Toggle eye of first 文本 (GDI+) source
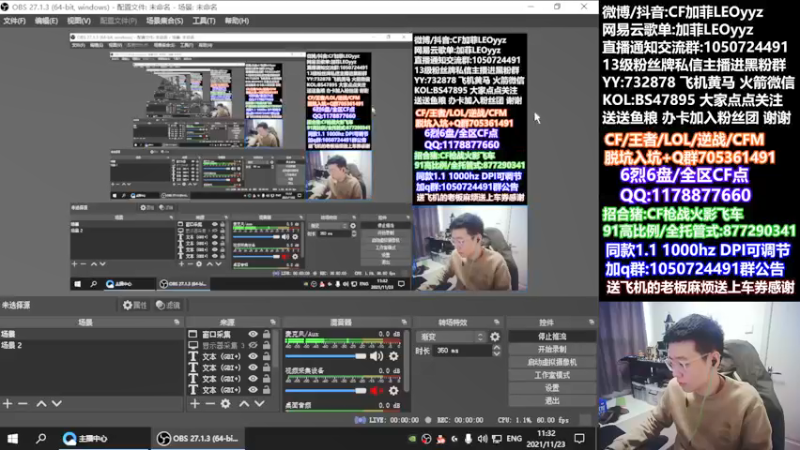 tap(253, 357)
